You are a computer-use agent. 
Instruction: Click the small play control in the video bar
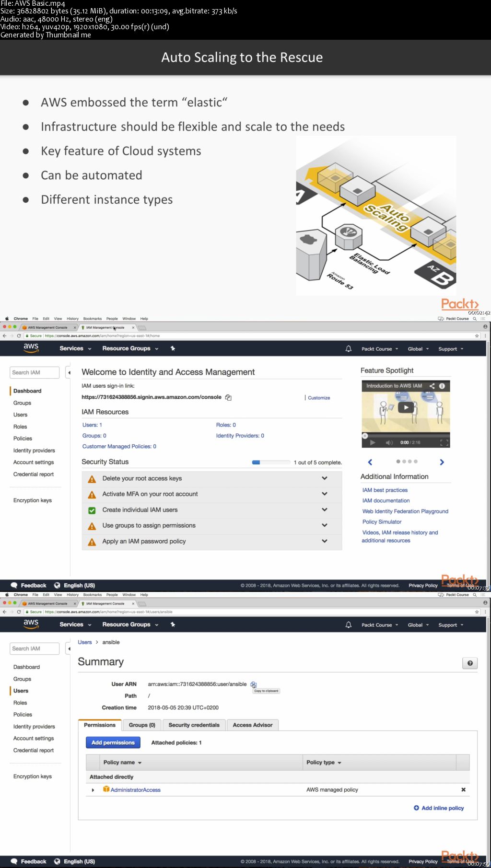click(x=373, y=442)
